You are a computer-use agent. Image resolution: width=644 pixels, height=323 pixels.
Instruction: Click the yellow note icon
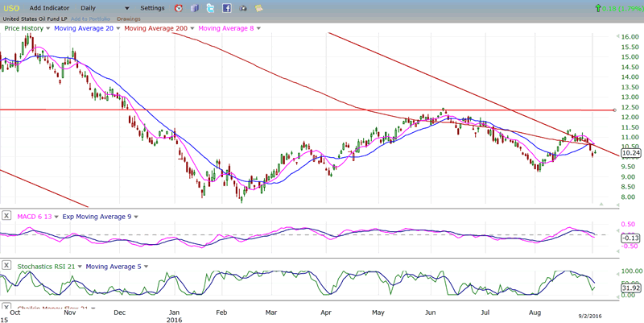point(258,8)
